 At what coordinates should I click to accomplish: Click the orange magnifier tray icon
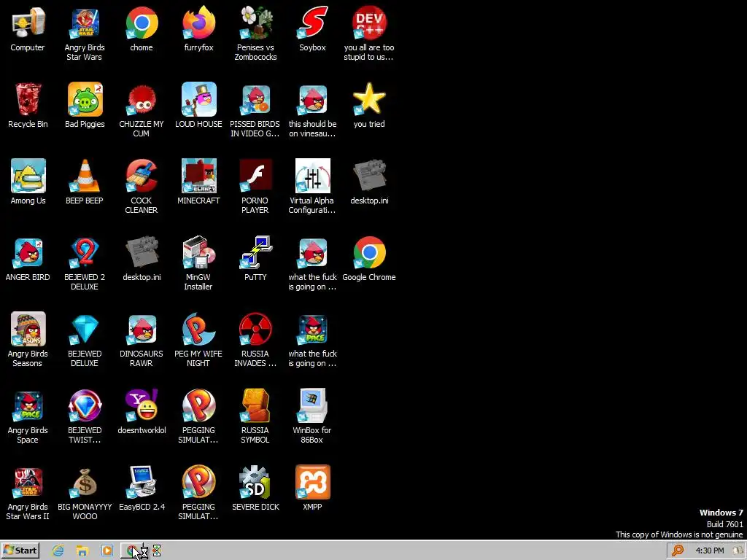678,551
